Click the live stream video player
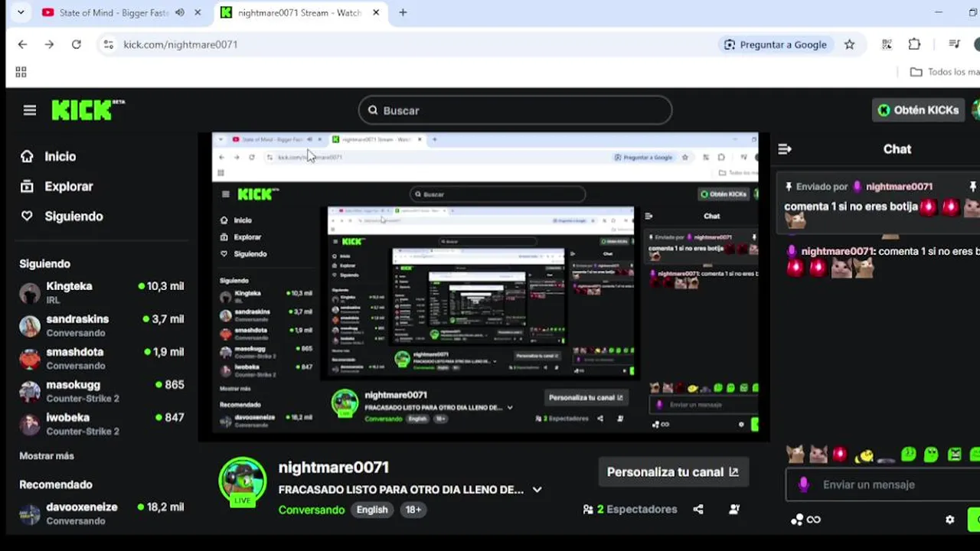Screen dimensions: 980x551 484,286
